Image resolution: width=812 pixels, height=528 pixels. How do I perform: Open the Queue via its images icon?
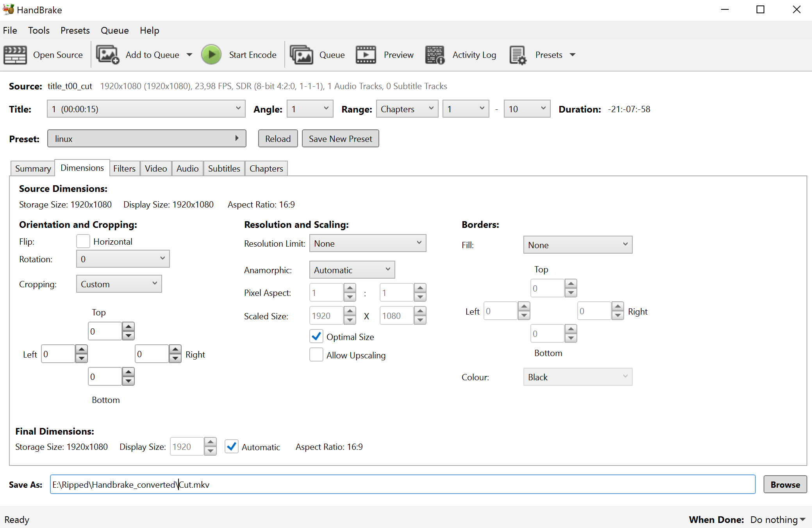click(x=302, y=55)
